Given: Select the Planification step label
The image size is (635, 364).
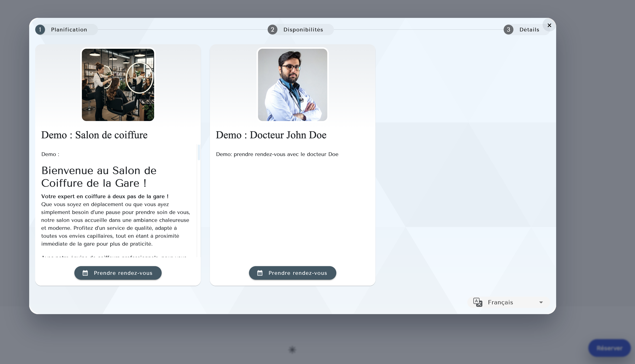Looking at the screenshot, I should [69, 30].
